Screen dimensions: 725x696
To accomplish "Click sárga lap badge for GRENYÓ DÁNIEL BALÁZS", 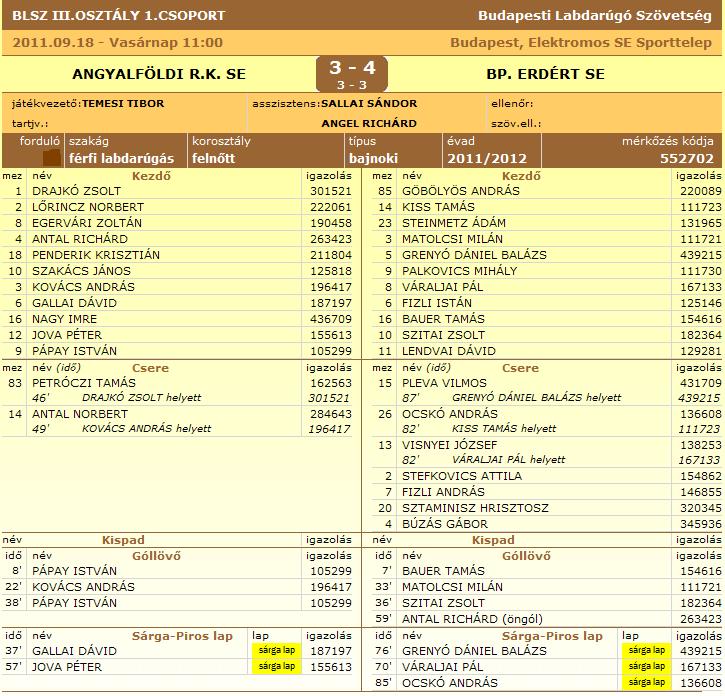I will 646,651.
